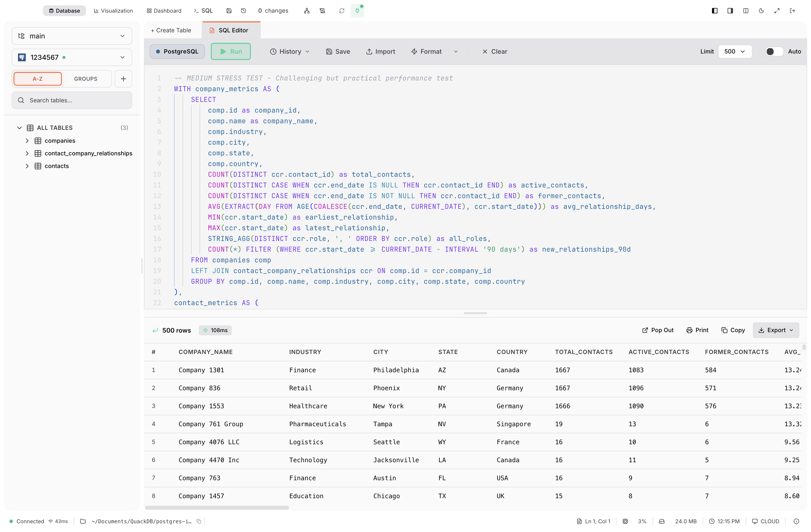Print the query results
The width and height of the screenshot is (811, 532).
(x=697, y=330)
